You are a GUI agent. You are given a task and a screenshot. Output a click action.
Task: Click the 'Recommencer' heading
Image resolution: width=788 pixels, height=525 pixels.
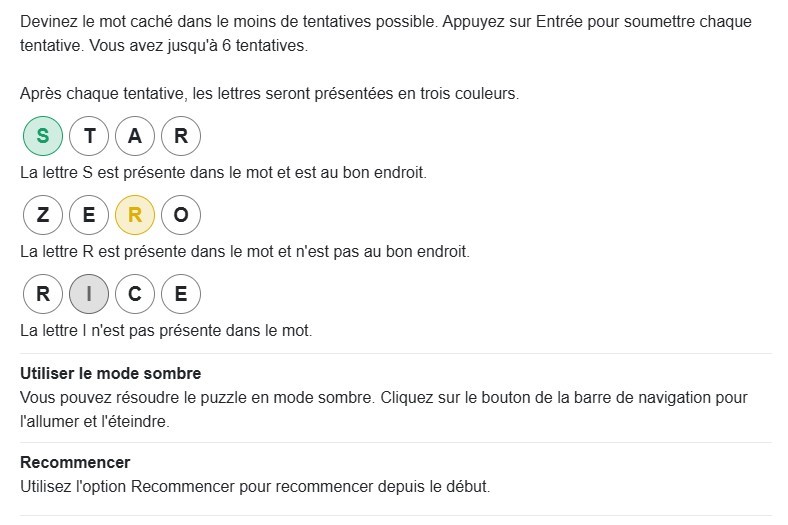point(75,462)
